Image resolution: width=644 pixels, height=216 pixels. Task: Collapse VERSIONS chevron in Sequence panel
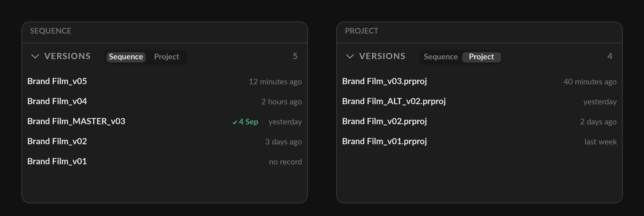[35, 57]
